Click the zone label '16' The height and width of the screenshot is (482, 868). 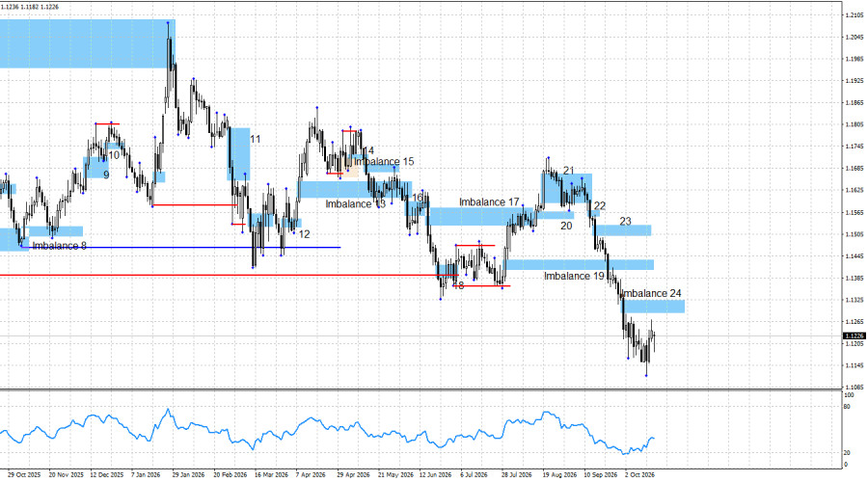pyautogui.click(x=418, y=198)
